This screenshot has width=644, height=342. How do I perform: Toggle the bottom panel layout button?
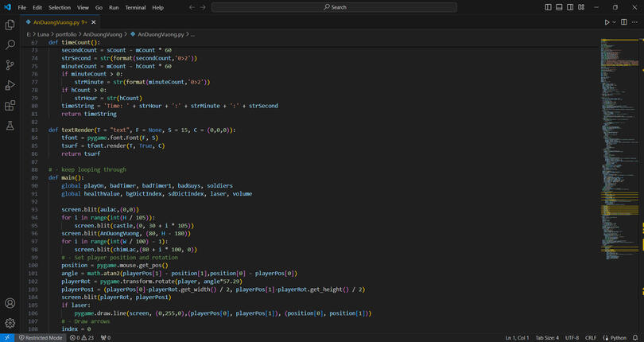559,7
